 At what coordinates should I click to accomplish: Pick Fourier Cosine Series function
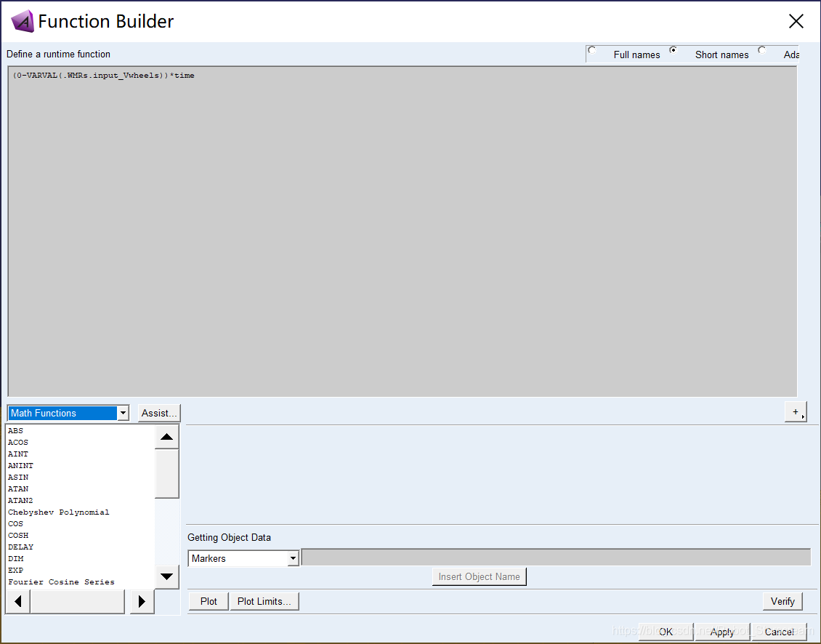coord(61,582)
